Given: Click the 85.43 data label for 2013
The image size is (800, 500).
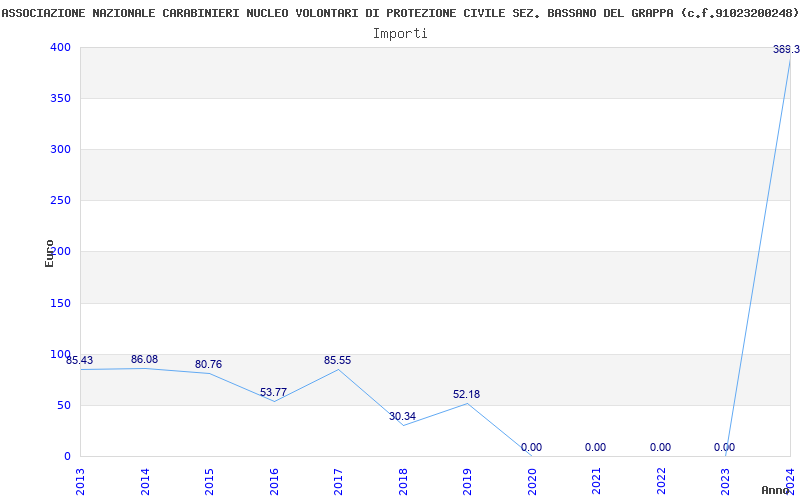Looking at the screenshot, I should (80, 360).
